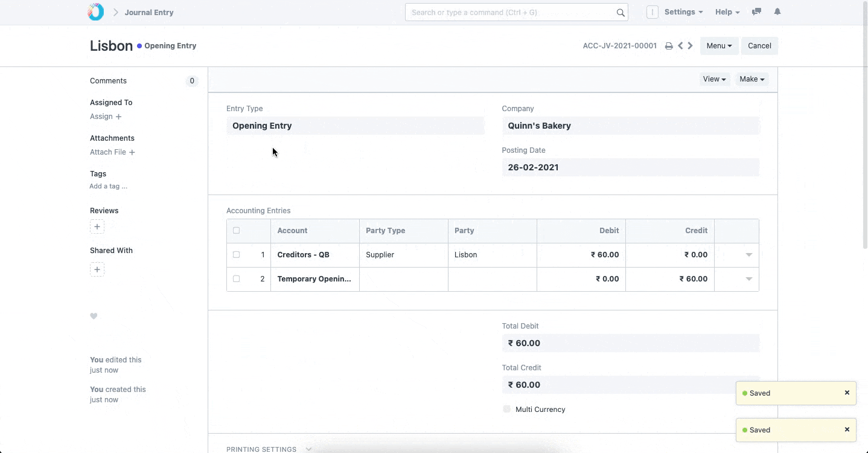
Task: Click the Total Credit value field
Action: (x=631, y=385)
